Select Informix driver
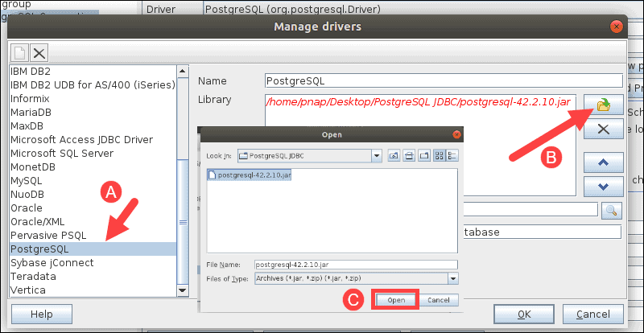The width and height of the screenshot is (644, 333). pos(93,99)
